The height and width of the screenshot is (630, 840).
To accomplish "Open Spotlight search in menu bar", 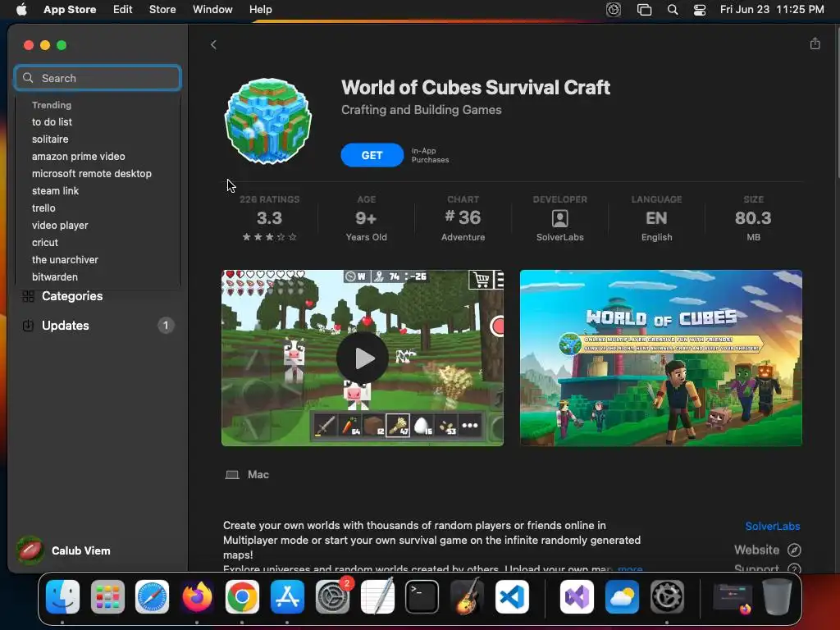I will (x=673, y=10).
